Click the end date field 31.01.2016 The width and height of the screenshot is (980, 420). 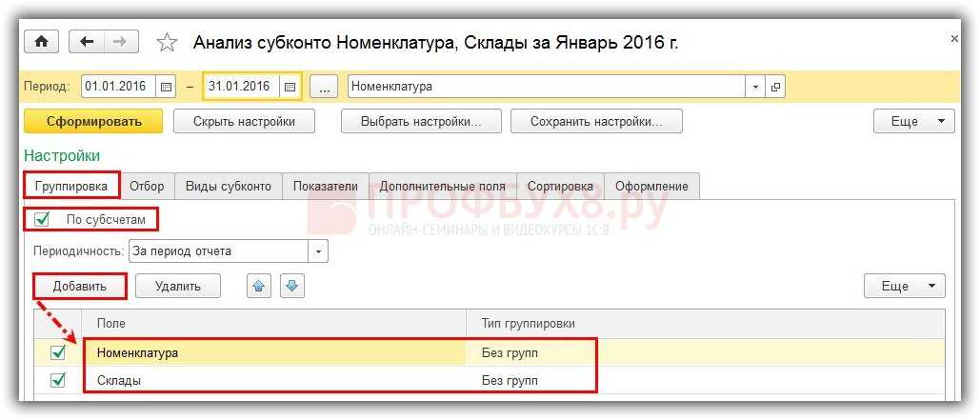click(x=243, y=87)
